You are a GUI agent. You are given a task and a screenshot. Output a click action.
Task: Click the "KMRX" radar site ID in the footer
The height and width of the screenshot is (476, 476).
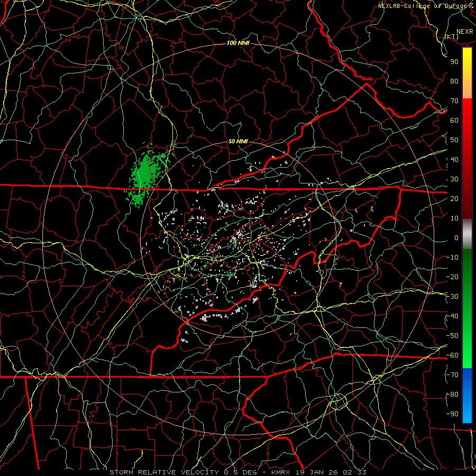281,472
